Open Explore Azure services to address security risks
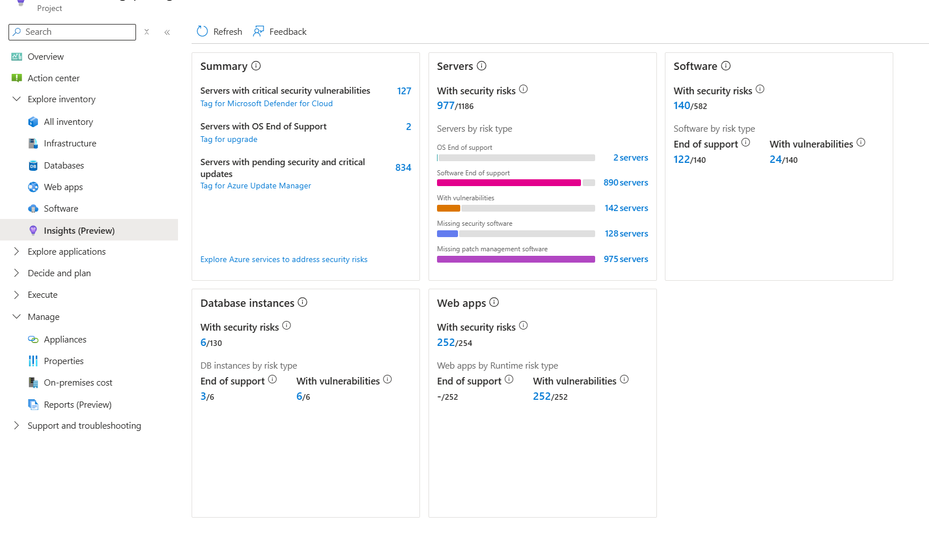This screenshot has height=536, width=929. tap(283, 259)
